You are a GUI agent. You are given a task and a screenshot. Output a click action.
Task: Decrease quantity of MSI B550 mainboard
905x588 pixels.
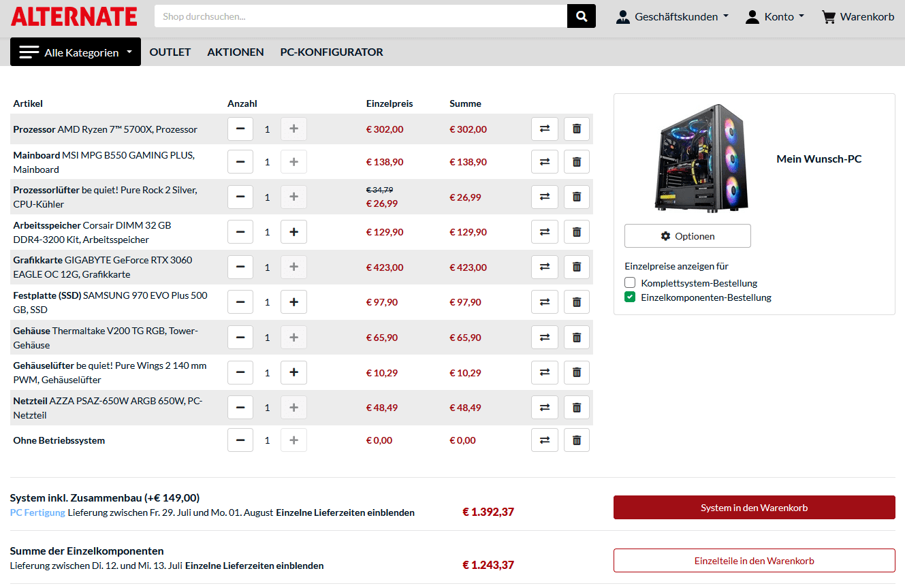[240, 162]
